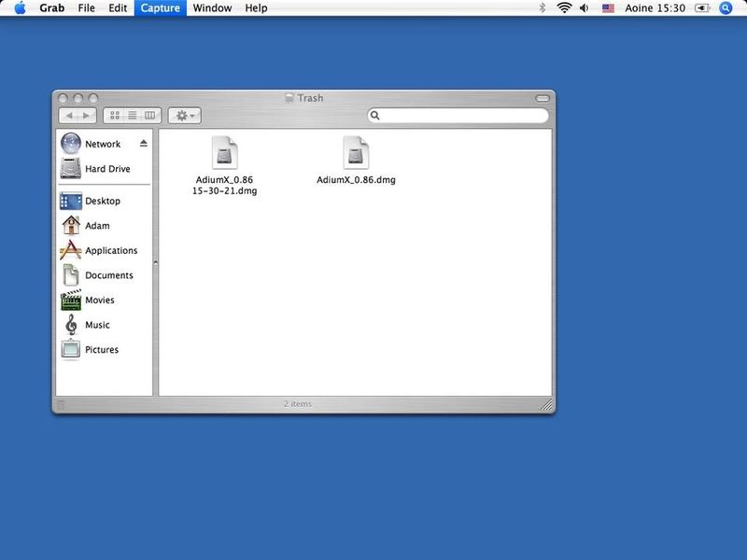747x560 pixels.
Task: Switch to list view
Action: tap(133, 116)
